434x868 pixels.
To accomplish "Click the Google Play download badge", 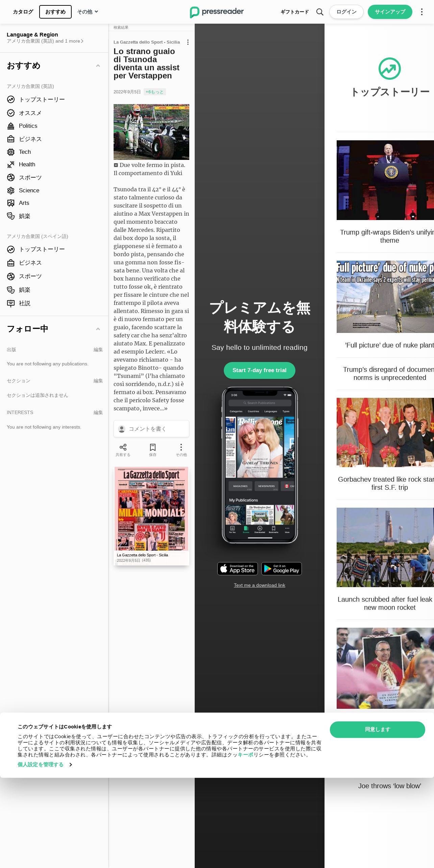I will pyautogui.click(x=282, y=569).
